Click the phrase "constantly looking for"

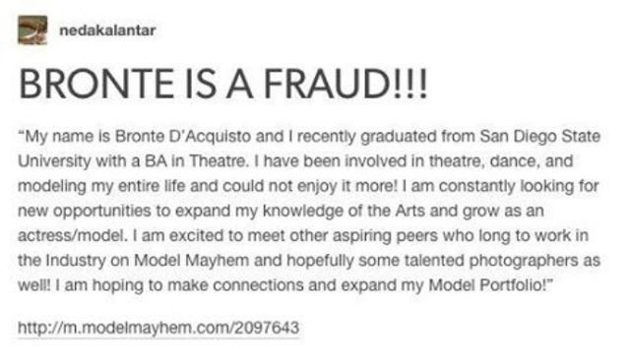pos(519,187)
